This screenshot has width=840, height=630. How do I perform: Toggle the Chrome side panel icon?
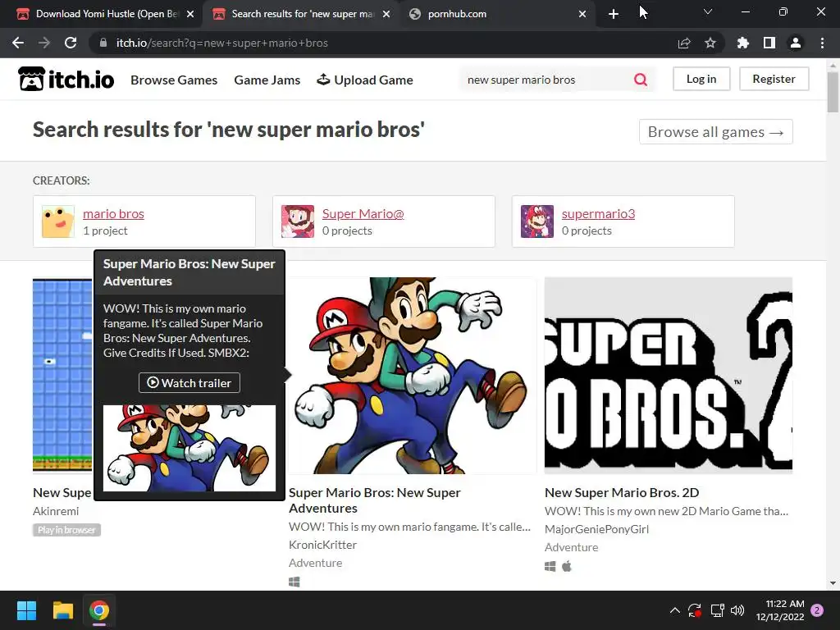pos(769,43)
